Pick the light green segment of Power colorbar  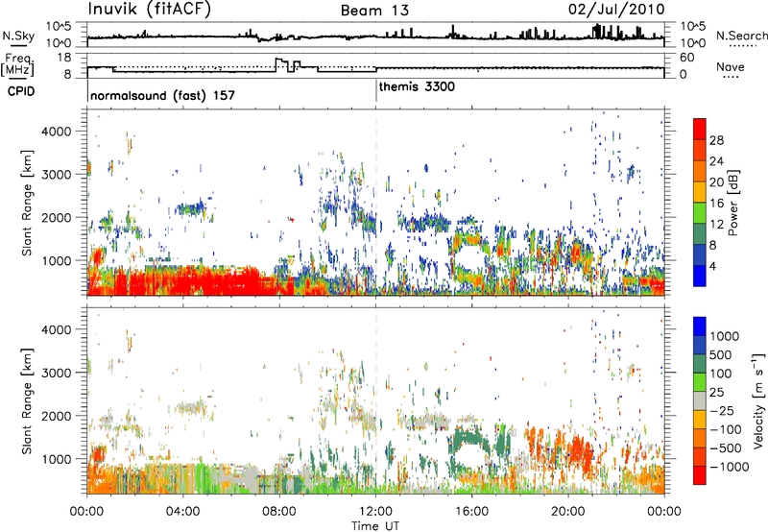pyautogui.click(x=700, y=213)
